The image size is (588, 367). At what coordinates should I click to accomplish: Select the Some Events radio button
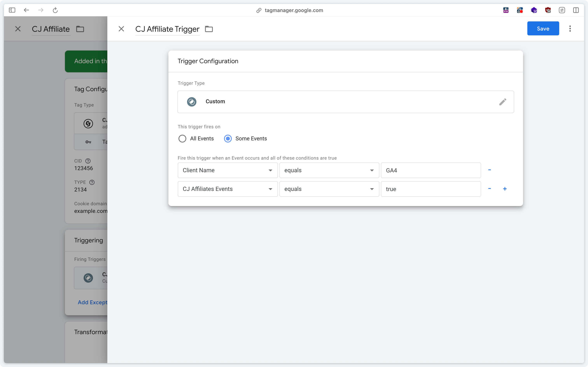[228, 139]
